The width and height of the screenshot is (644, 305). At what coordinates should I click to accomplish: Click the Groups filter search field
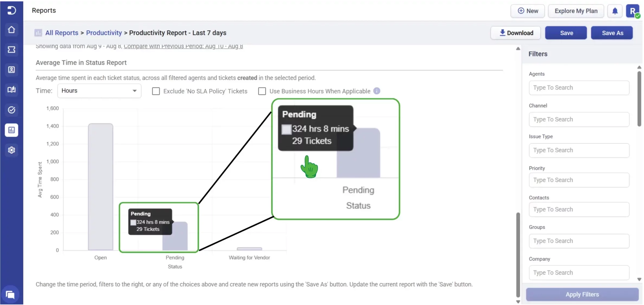pos(579,241)
